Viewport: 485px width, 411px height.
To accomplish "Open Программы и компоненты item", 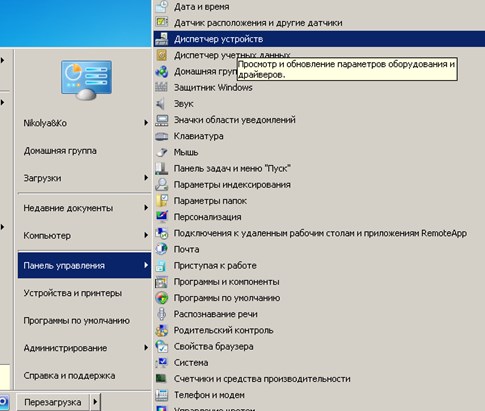I will (319, 282).
